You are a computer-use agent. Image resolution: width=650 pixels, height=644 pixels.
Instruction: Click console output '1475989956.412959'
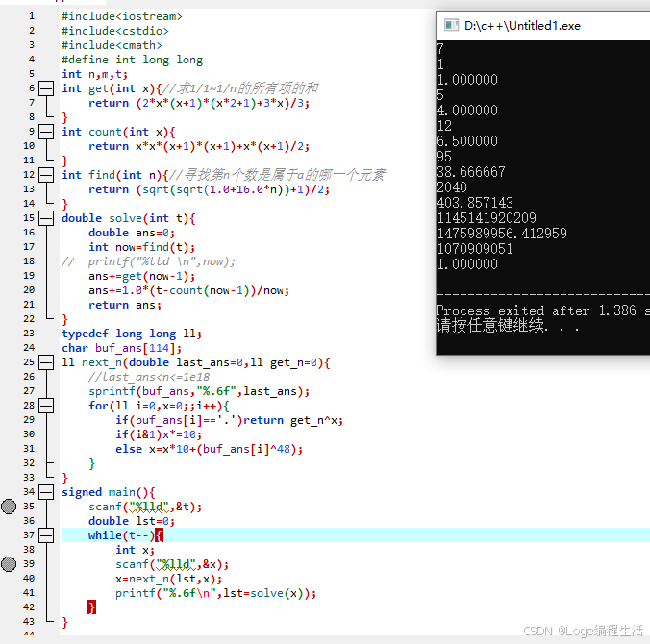pos(502,234)
